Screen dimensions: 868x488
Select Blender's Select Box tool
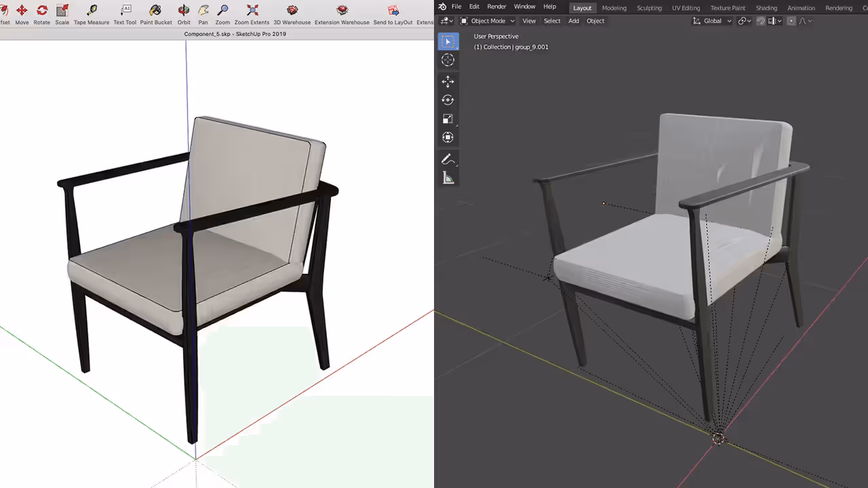coord(448,41)
